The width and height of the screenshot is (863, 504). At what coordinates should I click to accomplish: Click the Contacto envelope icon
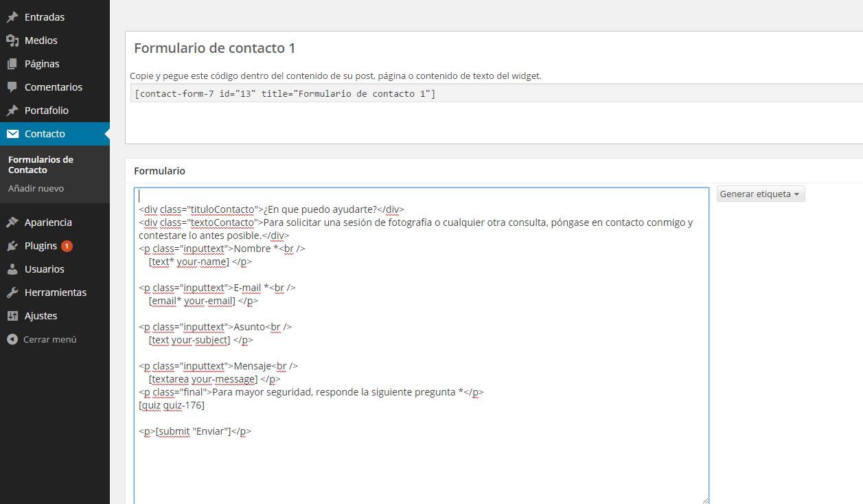[x=12, y=134]
